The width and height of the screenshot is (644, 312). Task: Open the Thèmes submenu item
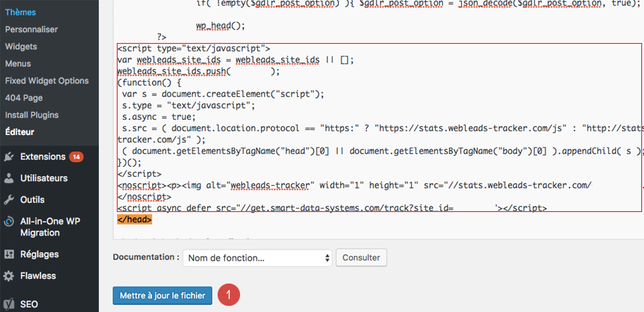(x=20, y=12)
